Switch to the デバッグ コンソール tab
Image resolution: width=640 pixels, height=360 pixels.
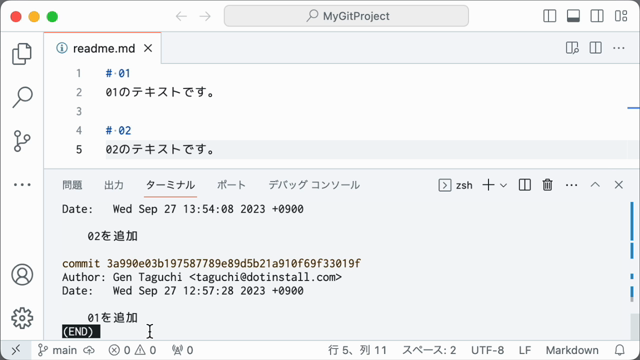[314, 185]
